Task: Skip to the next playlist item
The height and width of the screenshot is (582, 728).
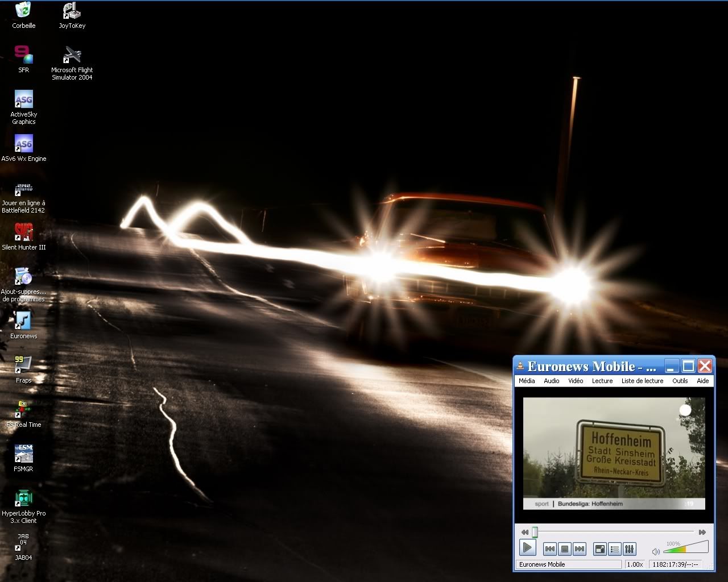Action: tap(580, 548)
